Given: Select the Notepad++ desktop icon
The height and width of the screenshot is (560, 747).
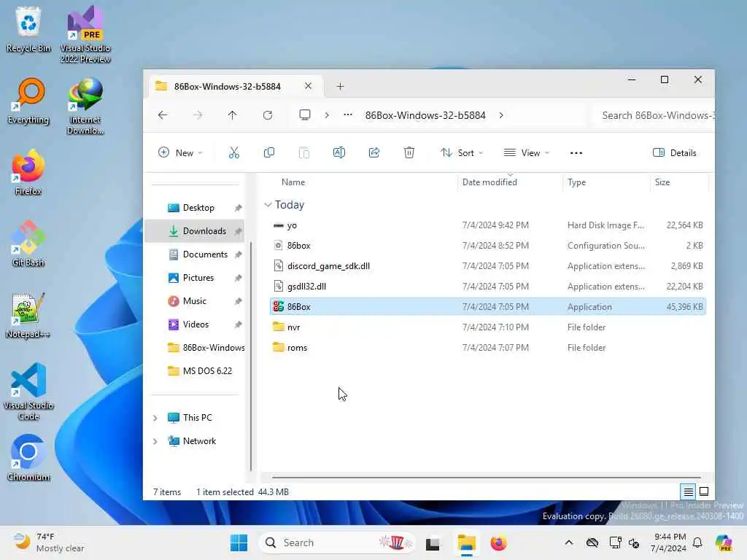Looking at the screenshot, I should click(28, 315).
